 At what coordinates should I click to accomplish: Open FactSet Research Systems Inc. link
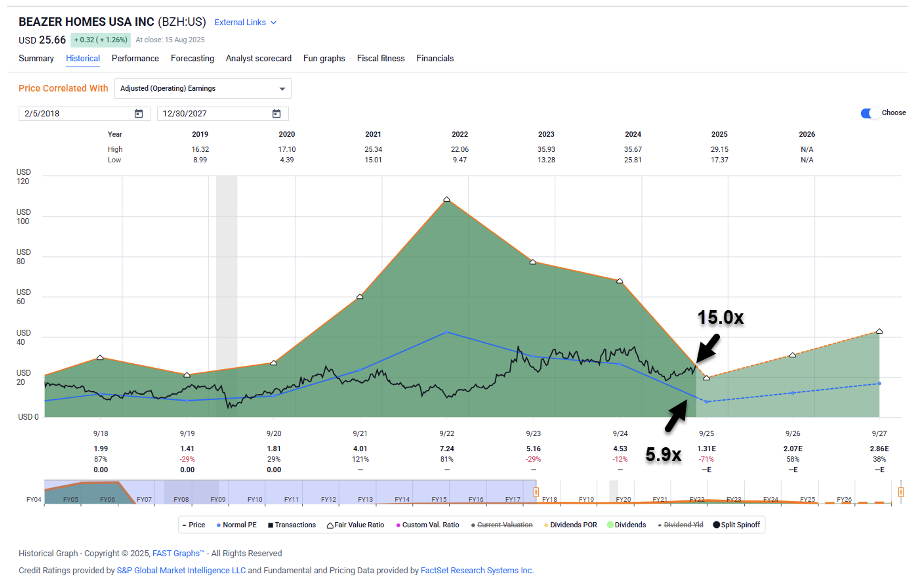(477, 570)
